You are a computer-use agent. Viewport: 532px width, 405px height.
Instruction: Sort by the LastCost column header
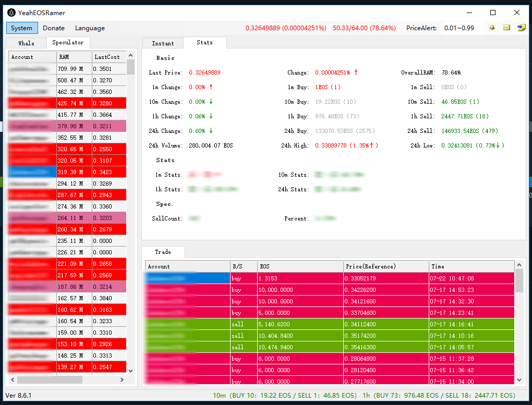click(109, 57)
